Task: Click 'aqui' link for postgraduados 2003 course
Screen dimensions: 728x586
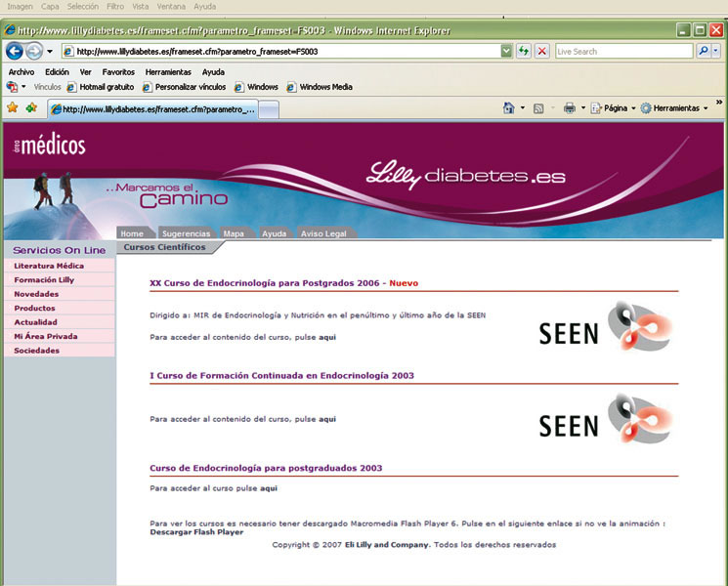Action: pos(269,488)
